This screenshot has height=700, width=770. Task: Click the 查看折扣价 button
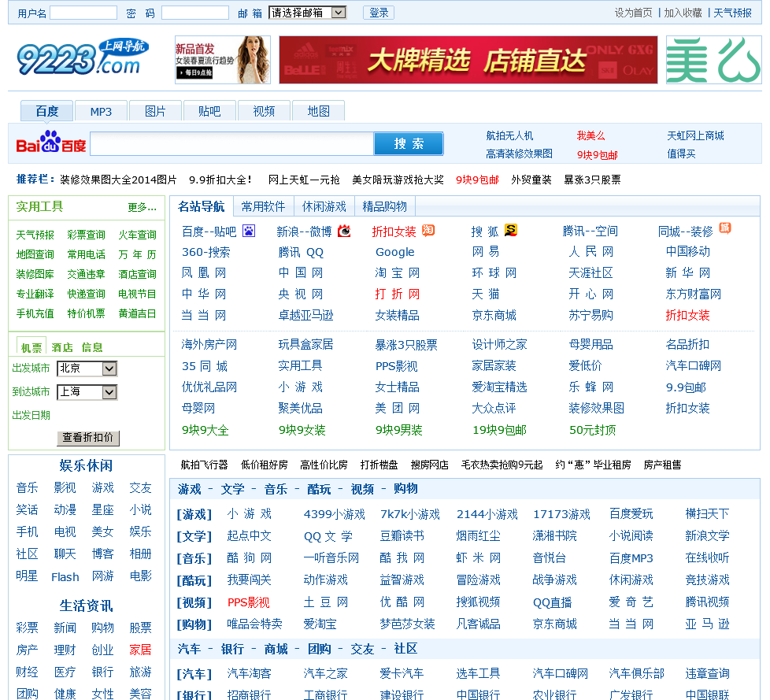[x=88, y=437]
